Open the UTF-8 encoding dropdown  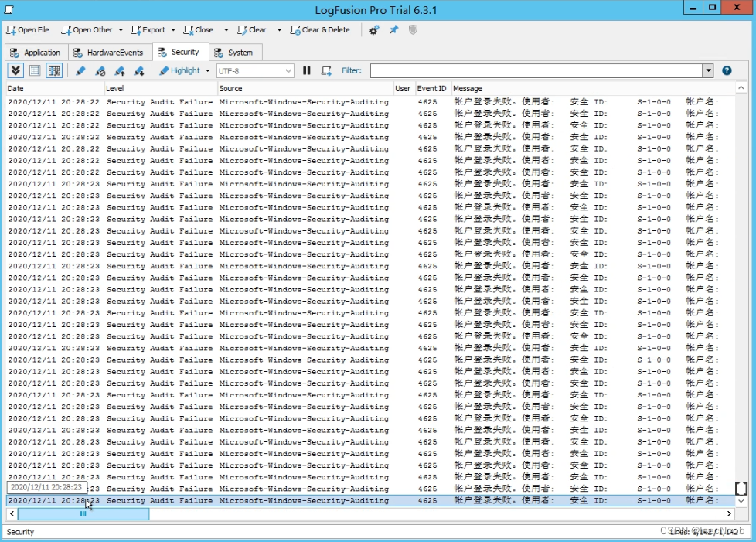(288, 71)
